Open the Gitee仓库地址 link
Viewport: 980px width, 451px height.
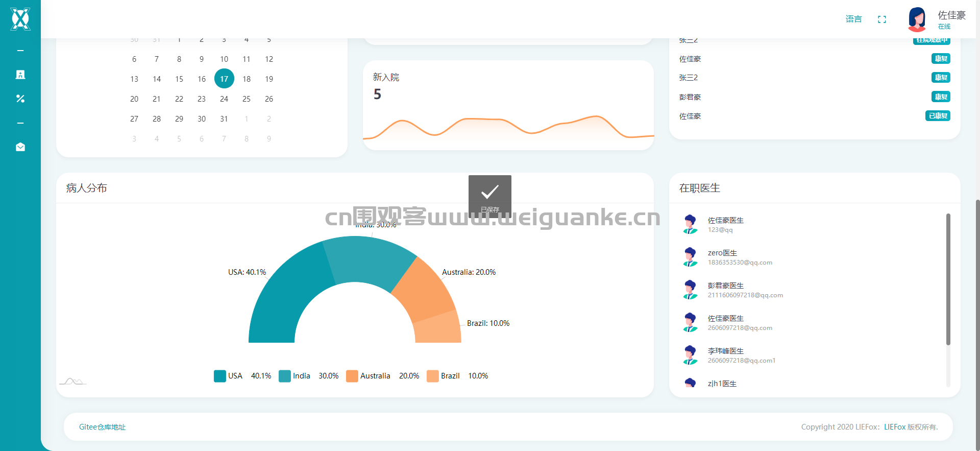click(102, 427)
